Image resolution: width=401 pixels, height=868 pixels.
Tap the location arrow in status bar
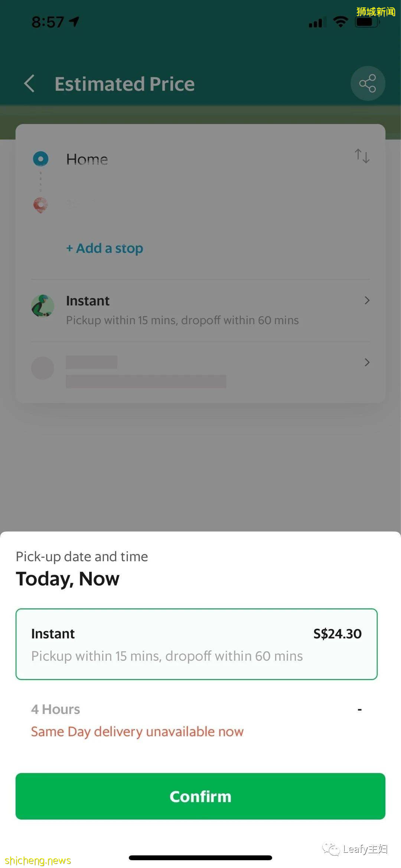(x=75, y=22)
